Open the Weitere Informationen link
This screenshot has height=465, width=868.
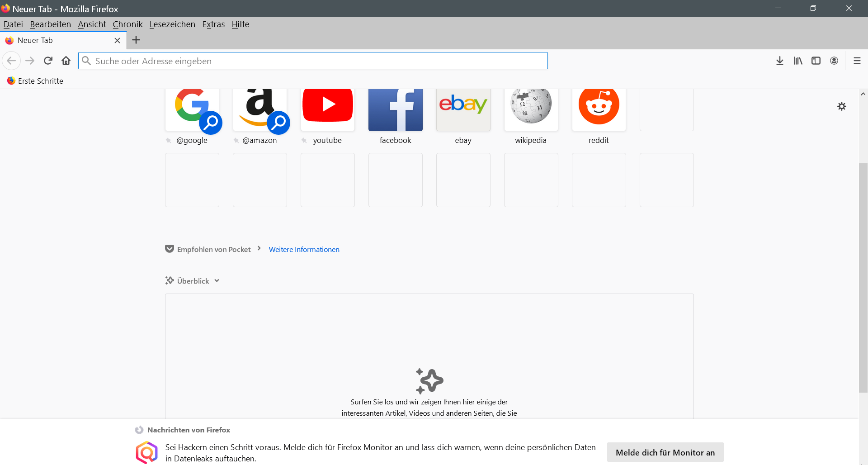pyautogui.click(x=304, y=250)
